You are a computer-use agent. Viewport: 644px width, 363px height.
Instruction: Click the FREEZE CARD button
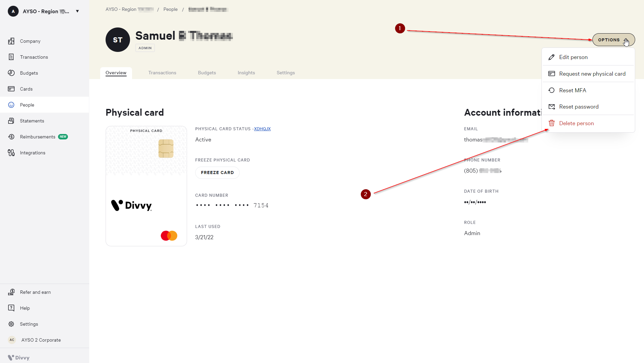point(217,173)
